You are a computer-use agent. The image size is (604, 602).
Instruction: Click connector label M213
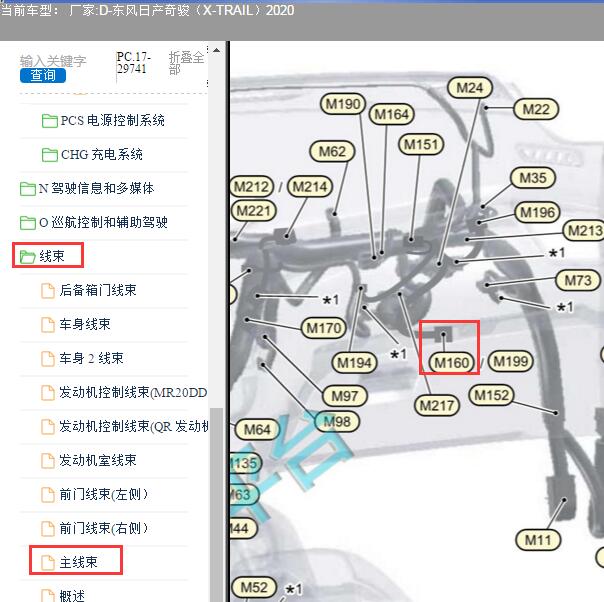click(x=584, y=231)
